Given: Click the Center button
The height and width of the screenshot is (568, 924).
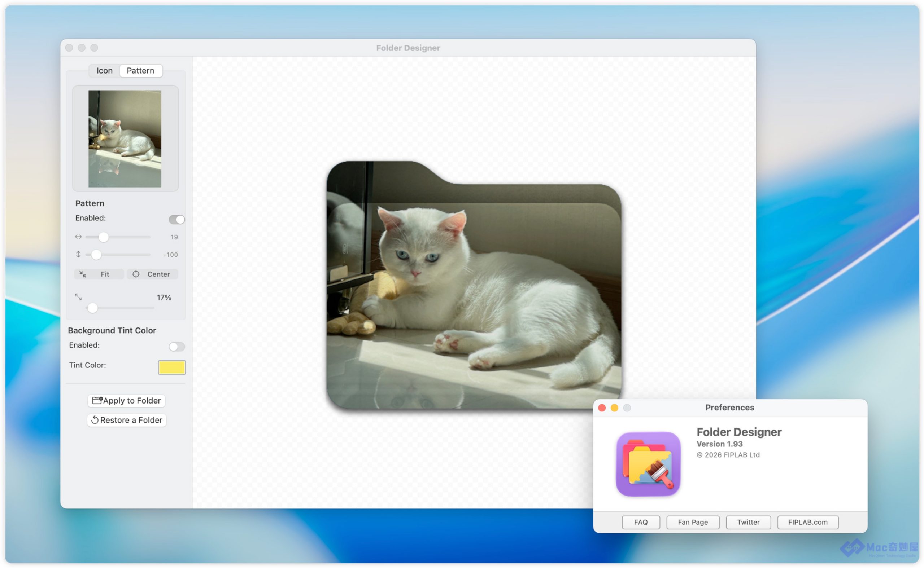Looking at the screenshot, I should (x=152, y=274).
